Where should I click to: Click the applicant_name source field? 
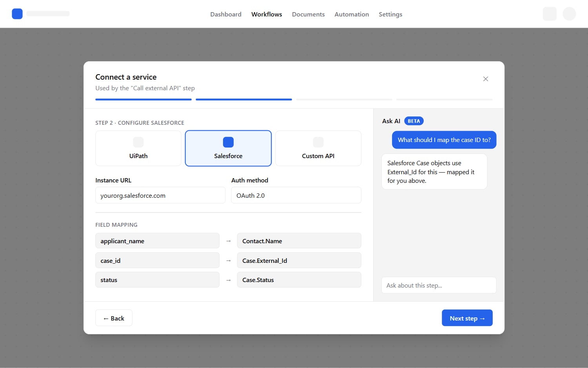click(157, 241)
